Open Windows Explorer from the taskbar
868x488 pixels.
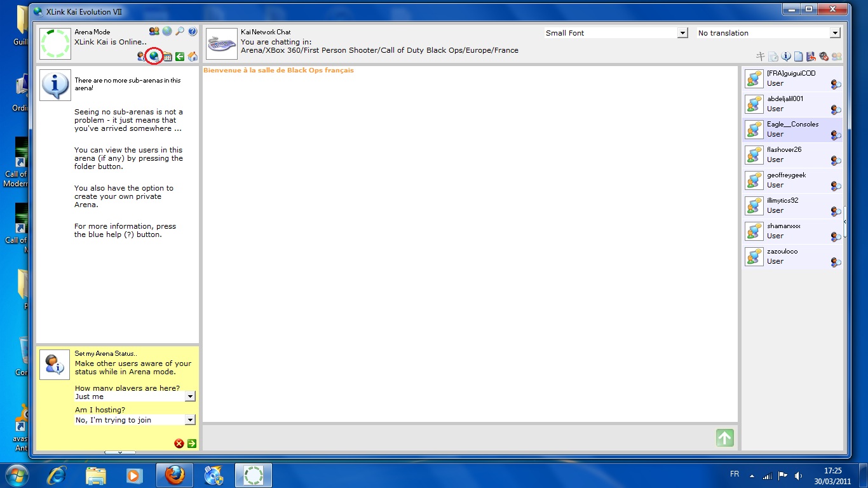coord(96,475)
